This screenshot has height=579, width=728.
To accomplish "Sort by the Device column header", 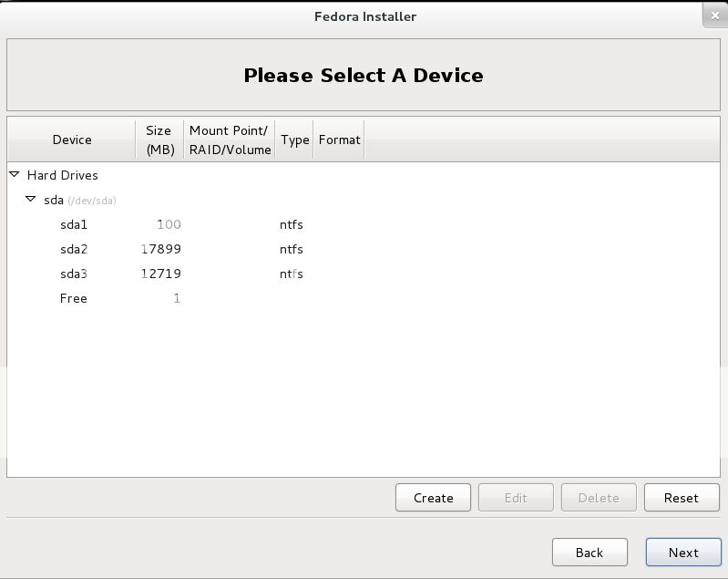I will 71,140.
